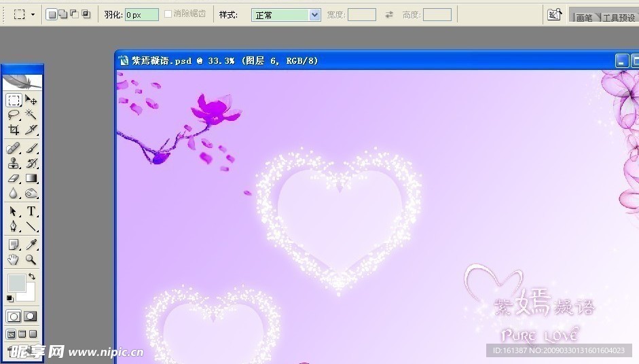
Task: Select the Healing Brush tool
Action: click(x=14, y=148)
